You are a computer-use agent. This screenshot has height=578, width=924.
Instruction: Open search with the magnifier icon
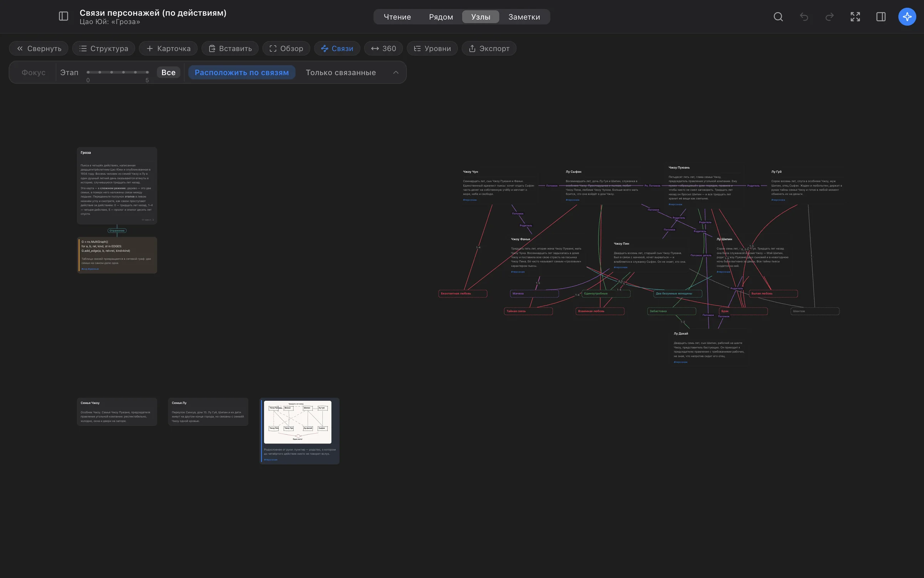click(x=778, y=17)
